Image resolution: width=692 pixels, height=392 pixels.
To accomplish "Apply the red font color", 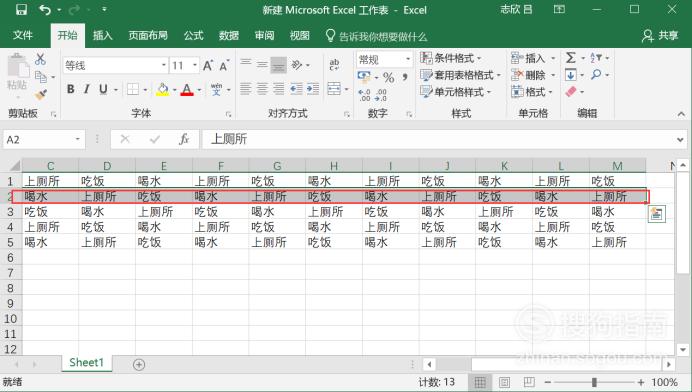I will (187, 89).
